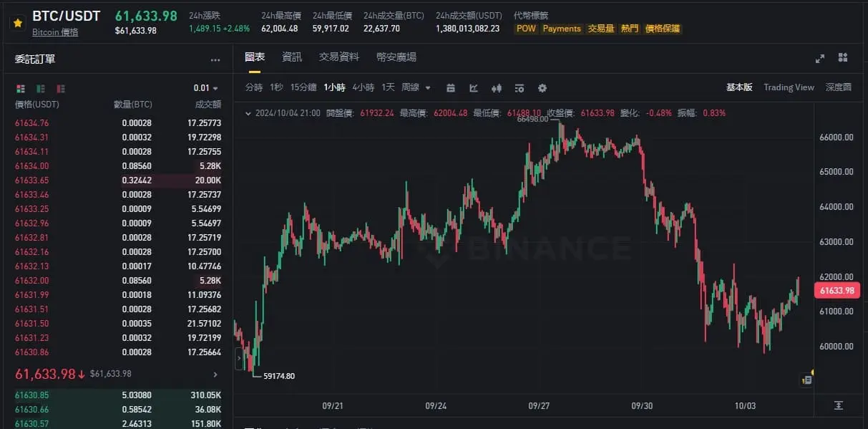Switch to the 圖表 tab

tap(255, 57)
